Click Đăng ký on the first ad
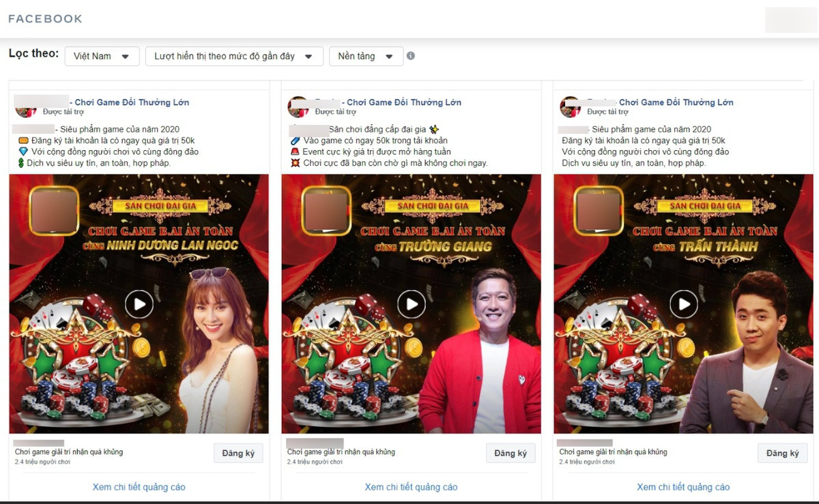Viewport: 819px width, 504px height. 238,452
